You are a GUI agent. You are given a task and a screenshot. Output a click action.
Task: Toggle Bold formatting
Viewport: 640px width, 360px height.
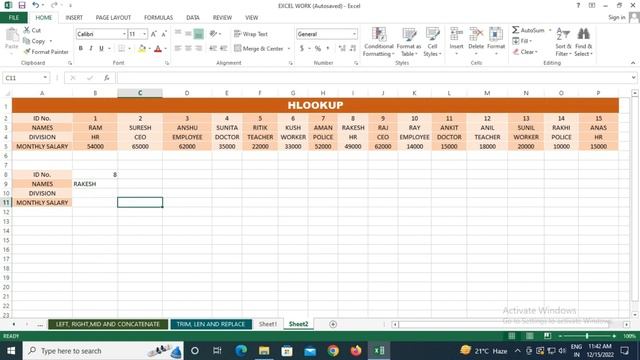[81, 49]
